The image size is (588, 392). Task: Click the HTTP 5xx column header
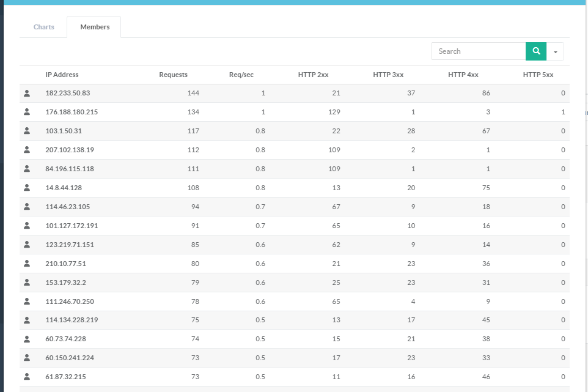point(538,75)
